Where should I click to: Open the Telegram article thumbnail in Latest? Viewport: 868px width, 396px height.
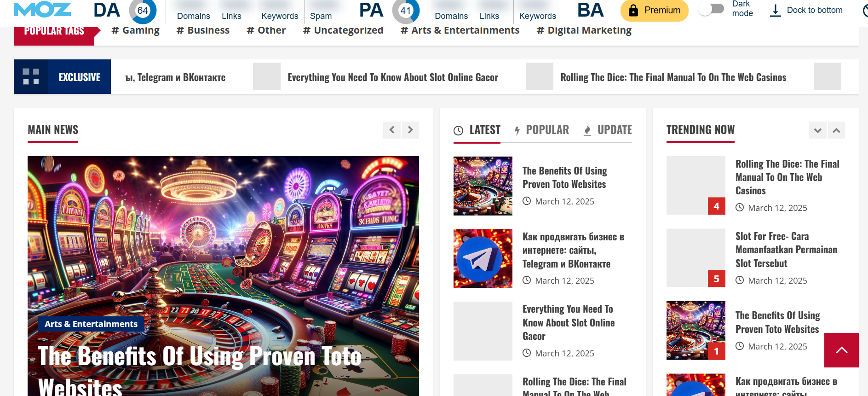(483, 258)
